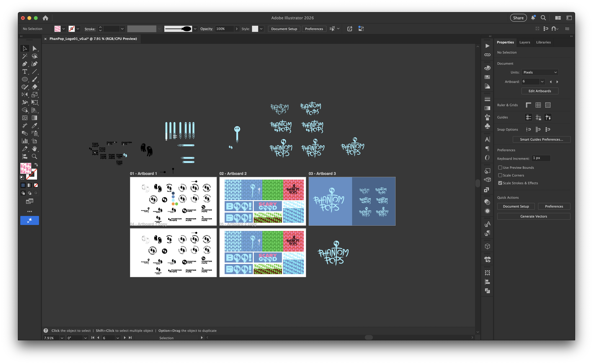The height and width of the screenshot is (364, 593).
Task: Select the Direct Selection tool
Action: (34, 48)
